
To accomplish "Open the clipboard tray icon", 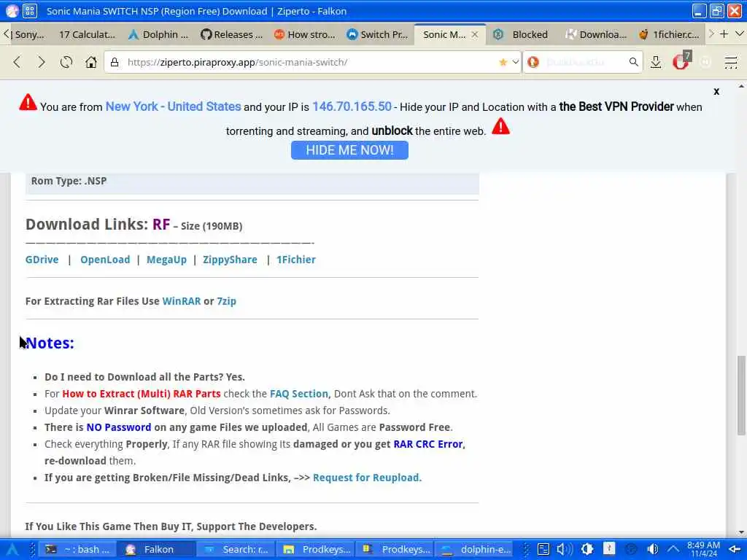I will pyautogui.click(x=543, y=550).
